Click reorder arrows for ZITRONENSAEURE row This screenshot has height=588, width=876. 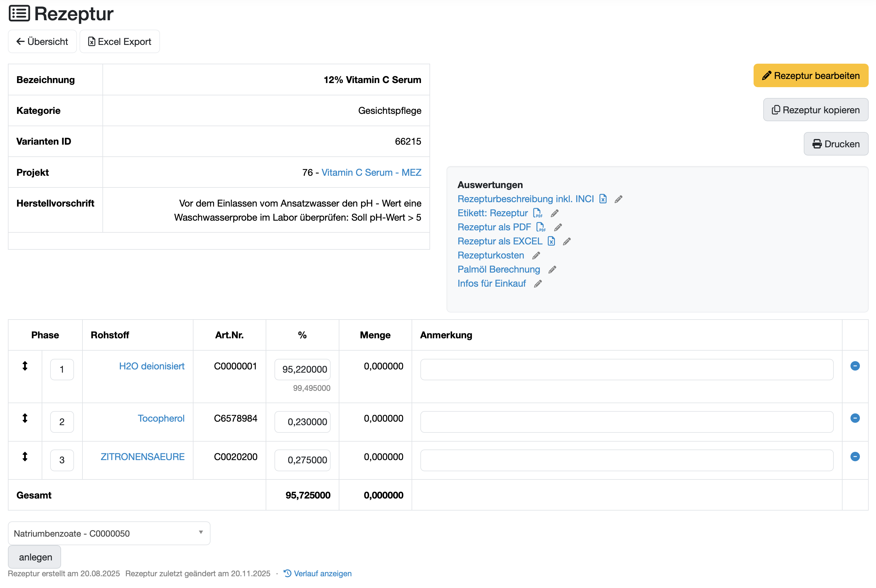click(x=25, y=457)
